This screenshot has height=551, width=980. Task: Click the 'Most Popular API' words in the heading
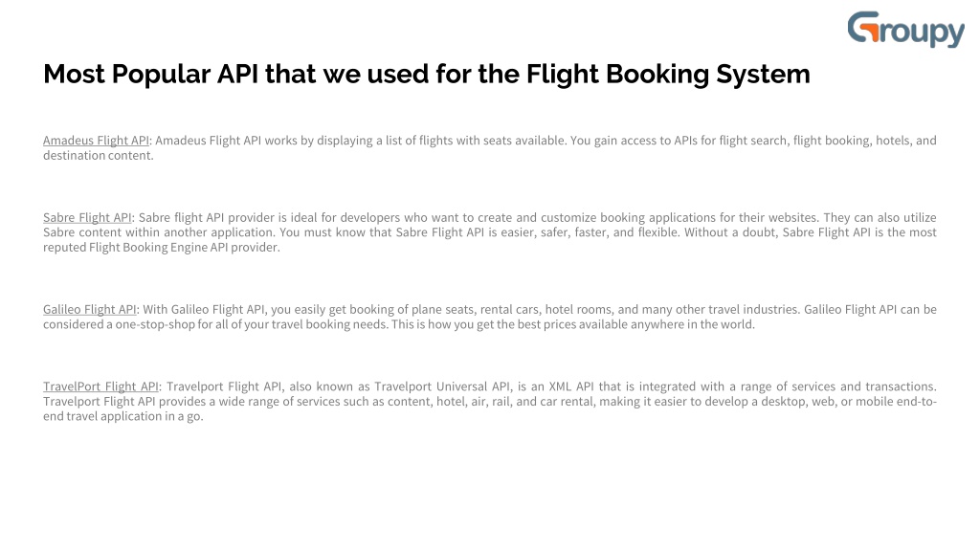150,75
